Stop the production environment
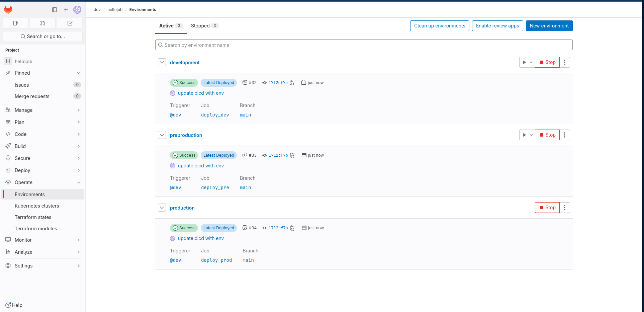 coord(547,208)
